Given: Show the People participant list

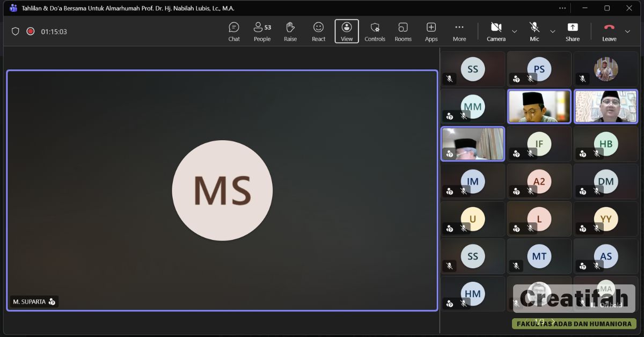Looking at the screenshot, I should [x=262, y=31].
